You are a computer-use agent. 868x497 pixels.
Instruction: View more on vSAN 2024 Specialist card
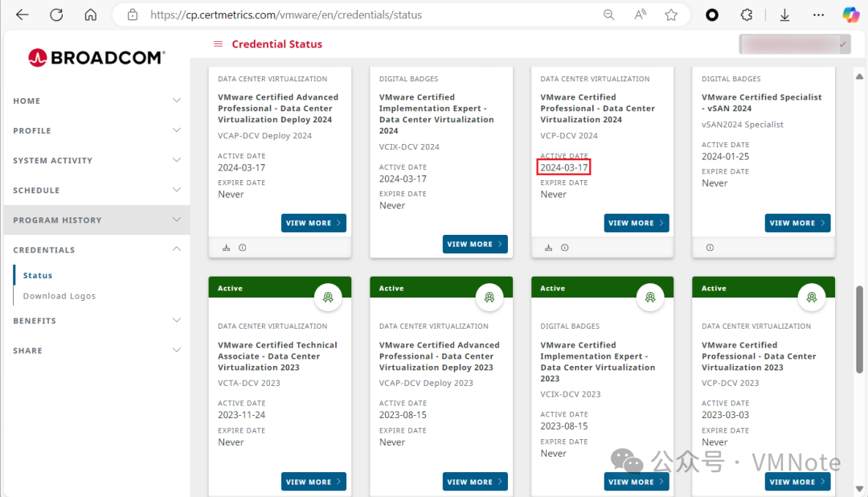click(x=798, y=223)
